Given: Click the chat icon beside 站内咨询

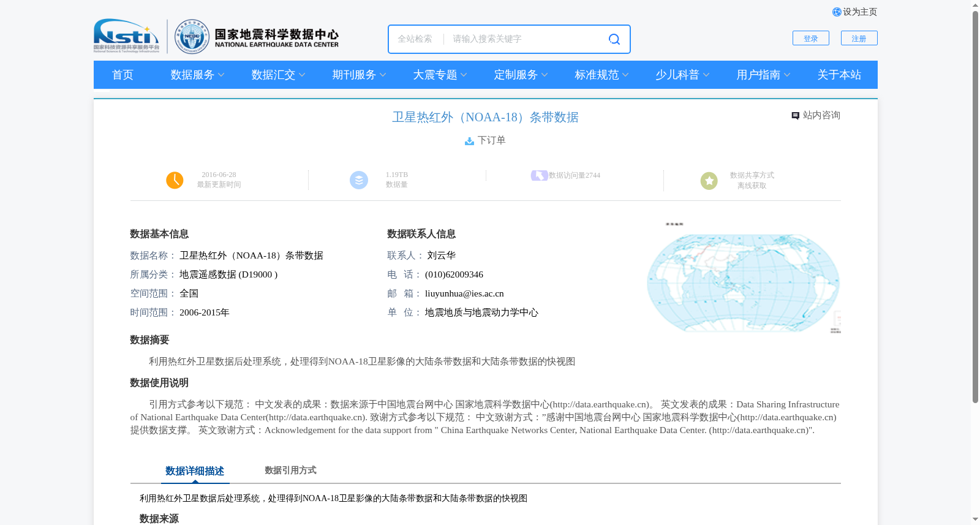Looking at the screenshot, I should pos(795,116).
